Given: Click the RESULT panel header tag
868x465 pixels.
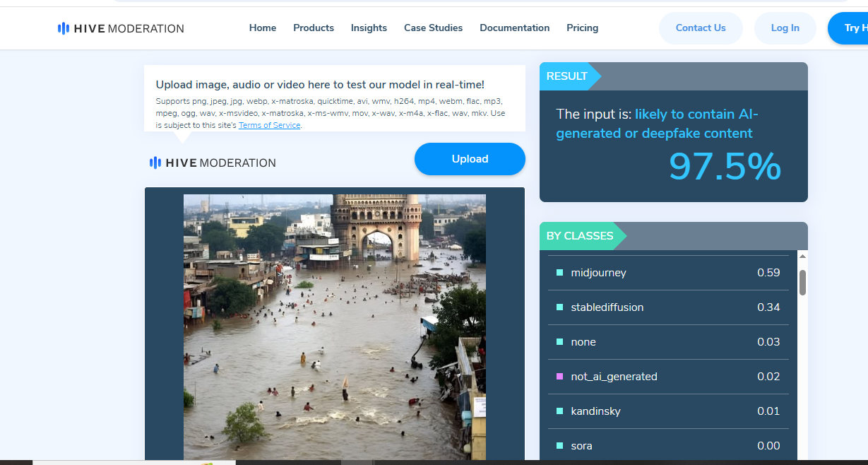Looking at the screenshot, I should 570,76.
